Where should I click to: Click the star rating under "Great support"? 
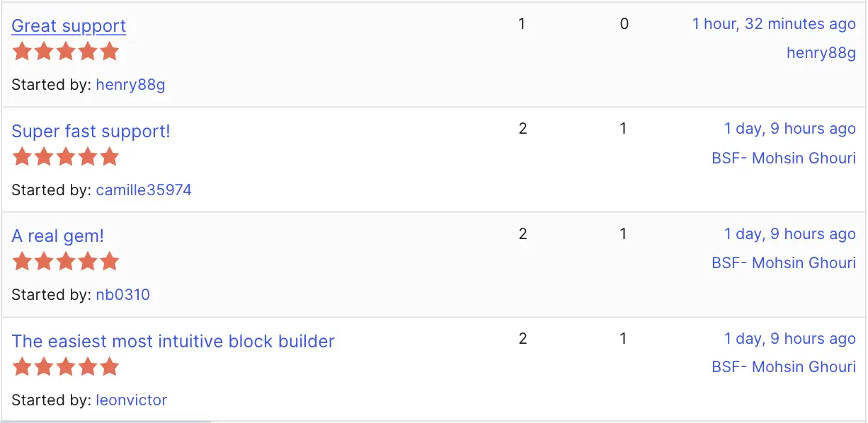coord(65,52)
